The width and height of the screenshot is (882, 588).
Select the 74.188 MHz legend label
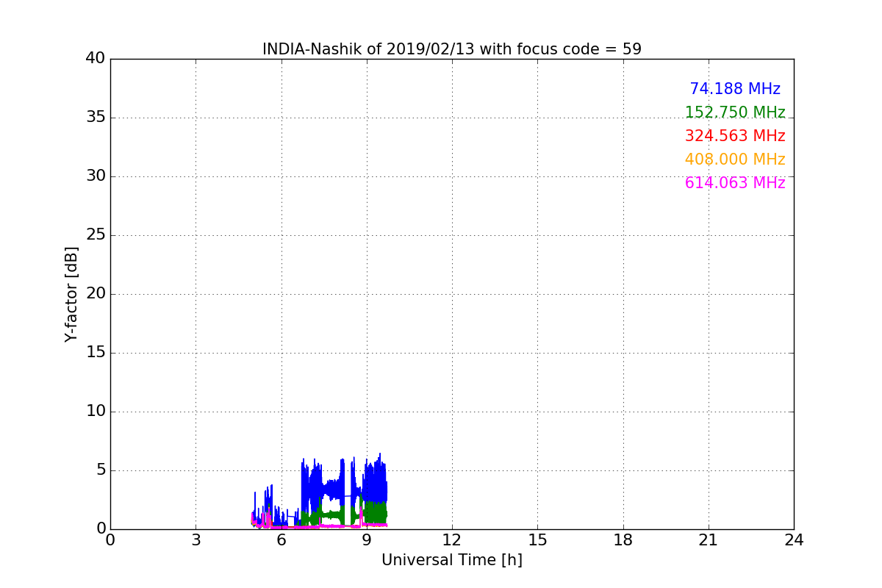pyautogui.click(x=734, y=89)
